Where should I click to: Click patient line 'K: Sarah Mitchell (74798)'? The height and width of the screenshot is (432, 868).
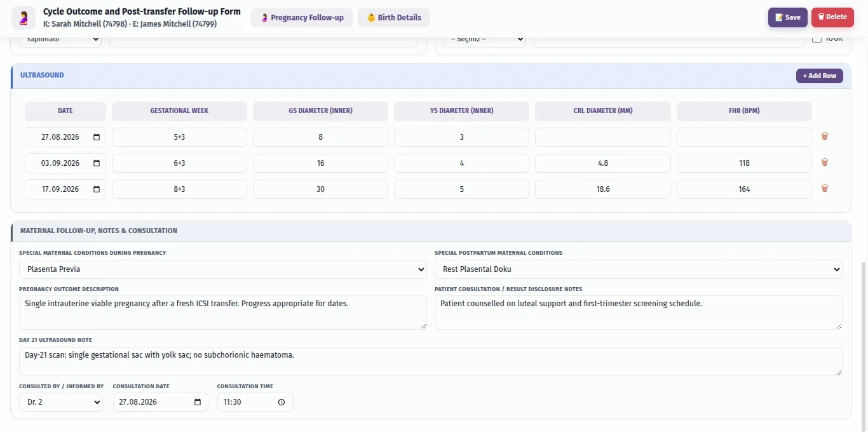85,24
